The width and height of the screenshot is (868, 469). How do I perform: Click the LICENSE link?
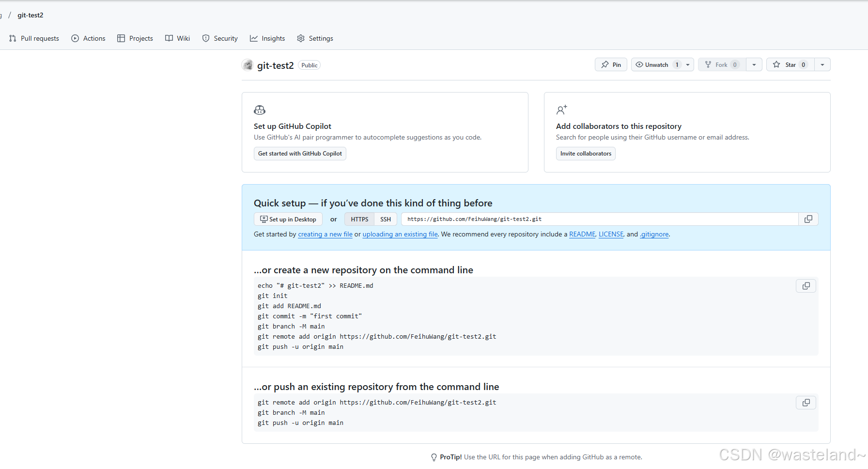(x=611, y=234)
